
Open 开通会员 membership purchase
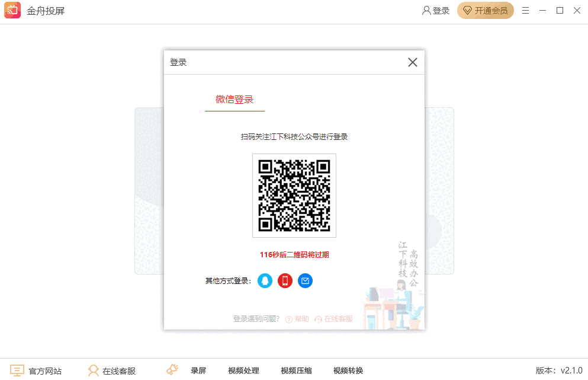coord(485,10)
